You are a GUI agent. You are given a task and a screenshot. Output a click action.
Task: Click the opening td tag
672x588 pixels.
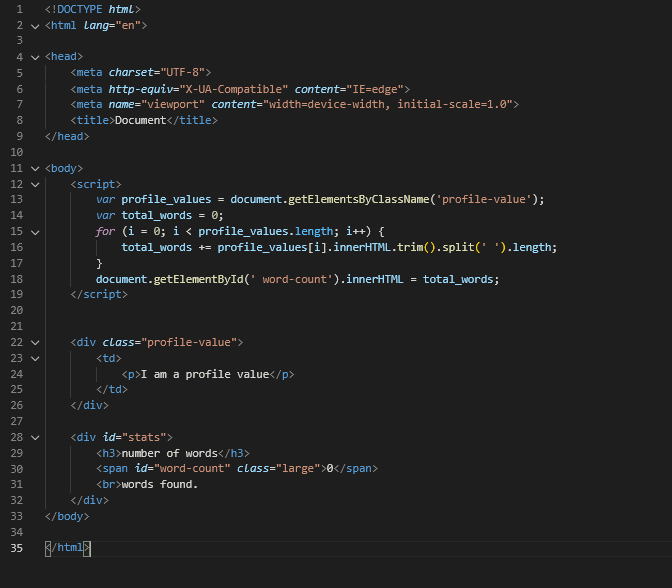(109, 358)
